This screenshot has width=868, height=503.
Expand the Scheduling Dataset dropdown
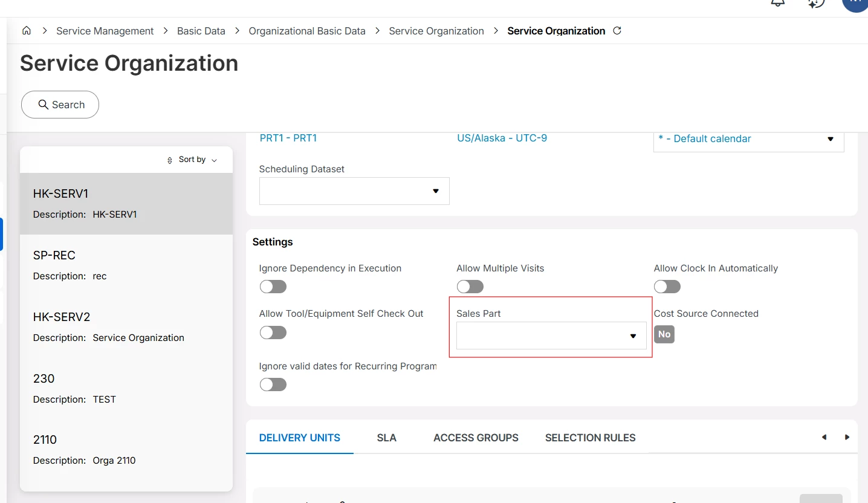click(354, 191)
